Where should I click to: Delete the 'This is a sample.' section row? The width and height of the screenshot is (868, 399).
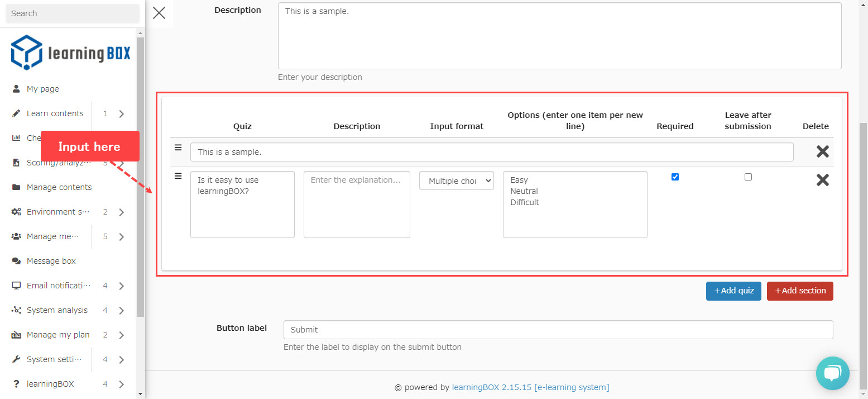click(x=822, y=151)
